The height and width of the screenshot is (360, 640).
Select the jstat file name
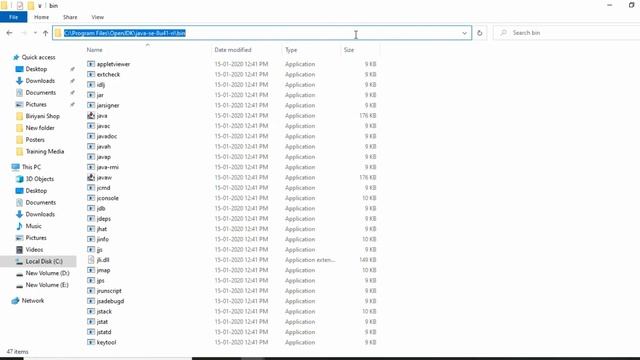(102, 322)
